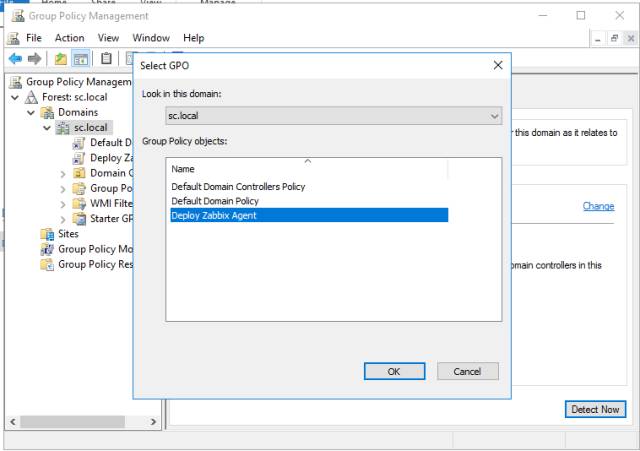This screenshot has height=451, width=640.
Task: Click the Forward arrow toolbar icon
Action: tap(35, 59)
